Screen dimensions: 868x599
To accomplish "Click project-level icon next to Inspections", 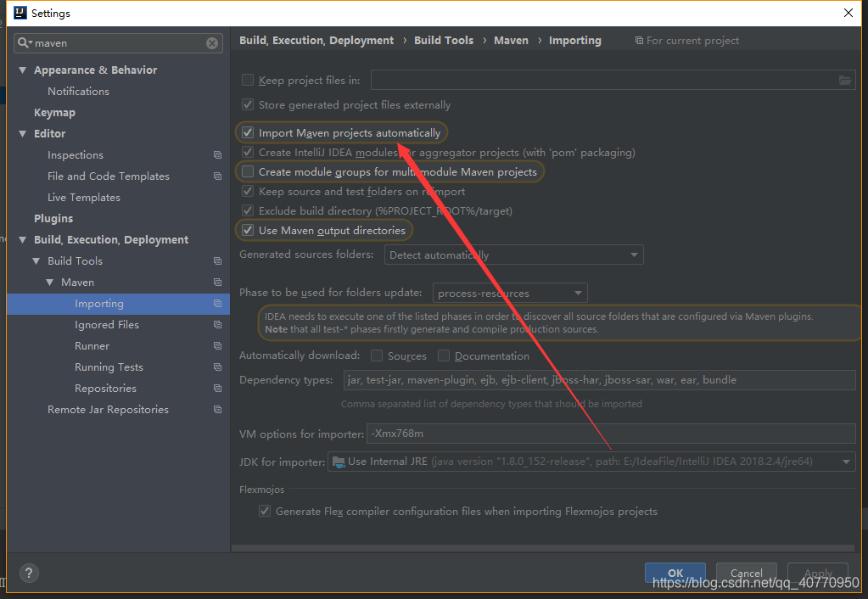I will point(217,155).
